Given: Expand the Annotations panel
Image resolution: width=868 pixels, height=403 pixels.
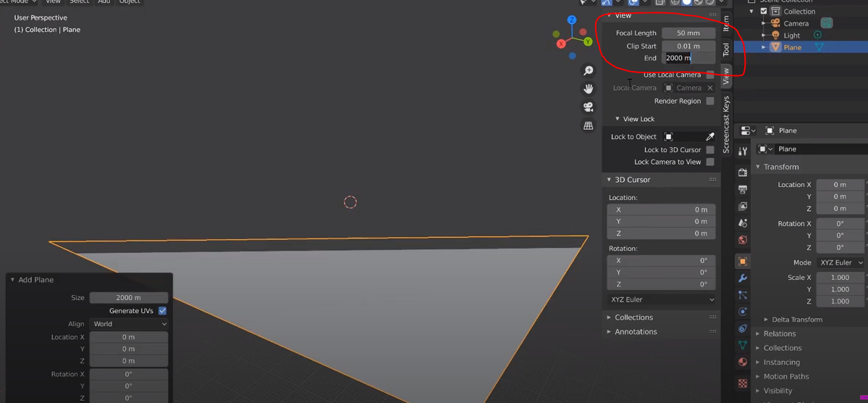Looking at the screenshot, I should point(610,331).
